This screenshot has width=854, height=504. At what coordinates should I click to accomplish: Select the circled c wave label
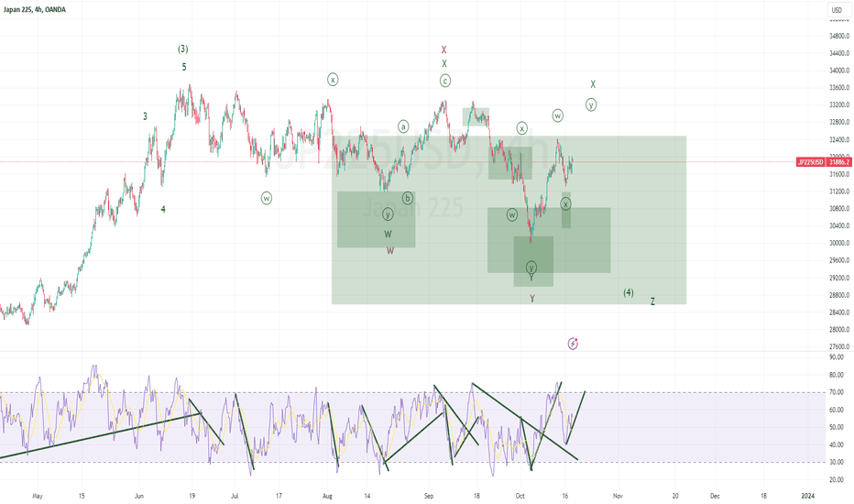pos(445,81)
